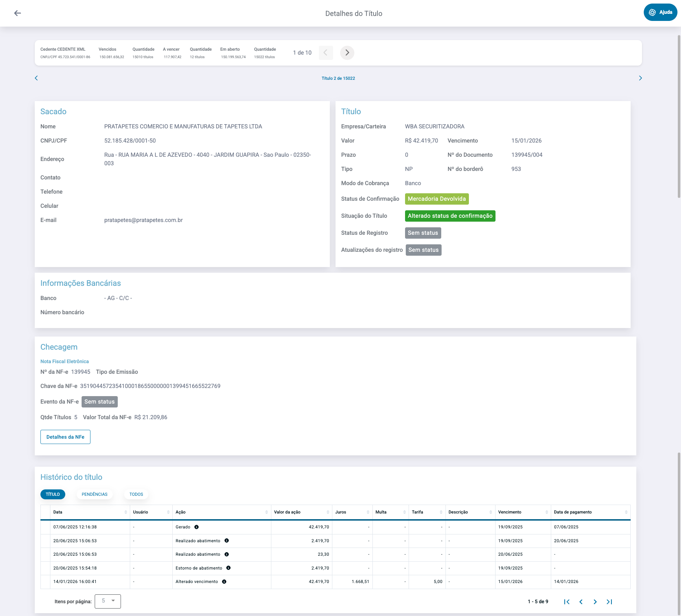The image size is (681, 616).
Task: Click info icon beside Alterado vencimento
Action: [224, 582]
